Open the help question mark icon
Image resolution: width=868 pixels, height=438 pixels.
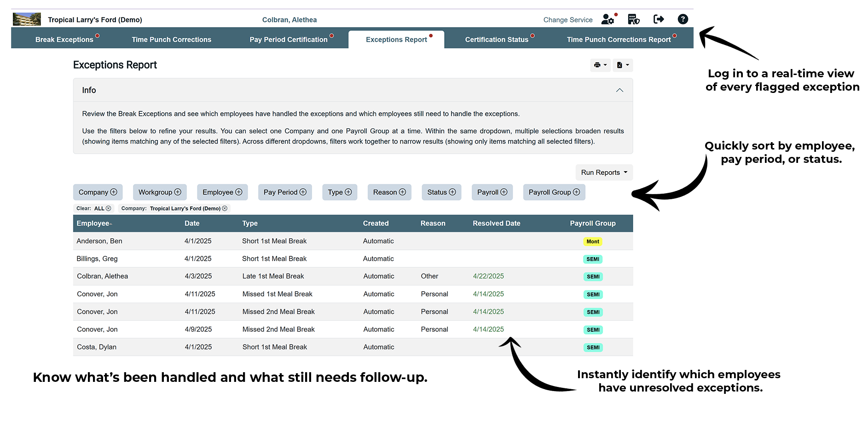click(x=683, y=19)
